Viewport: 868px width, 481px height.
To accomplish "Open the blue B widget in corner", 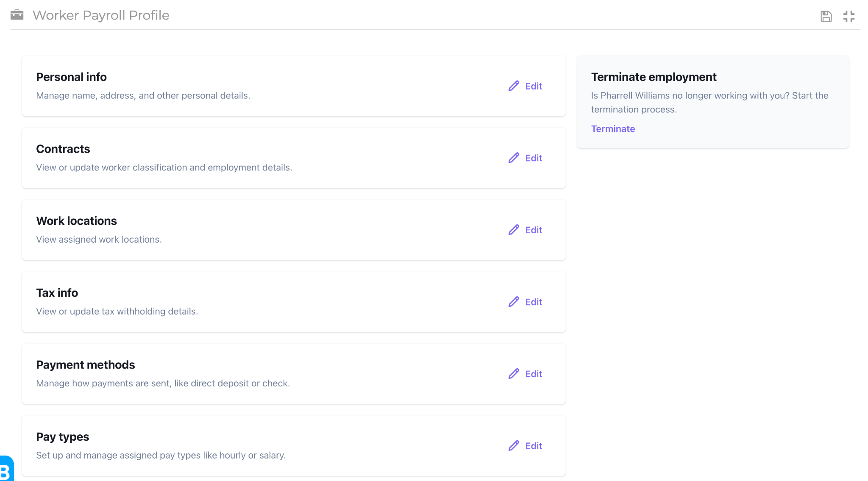I will click(6, 469).
